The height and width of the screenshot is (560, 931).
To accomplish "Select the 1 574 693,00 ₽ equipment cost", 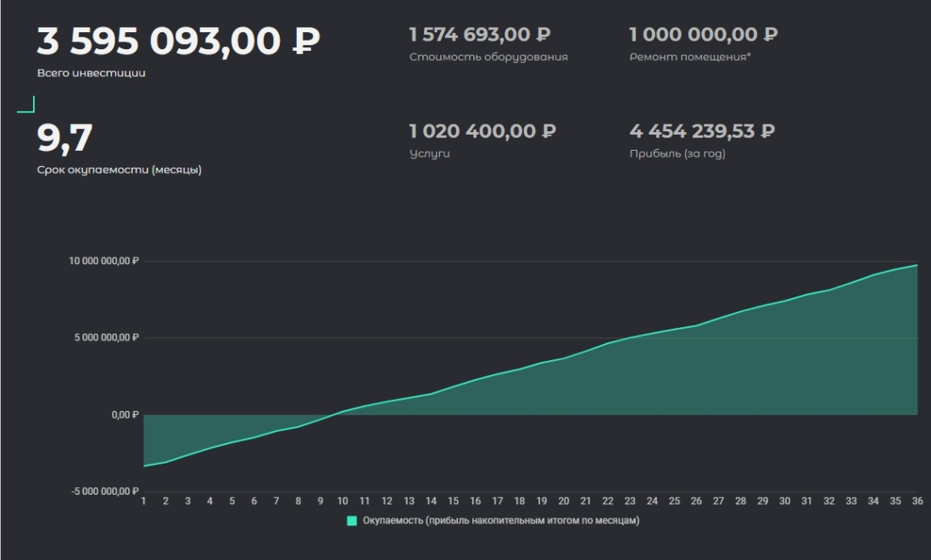I will point(480,35).
